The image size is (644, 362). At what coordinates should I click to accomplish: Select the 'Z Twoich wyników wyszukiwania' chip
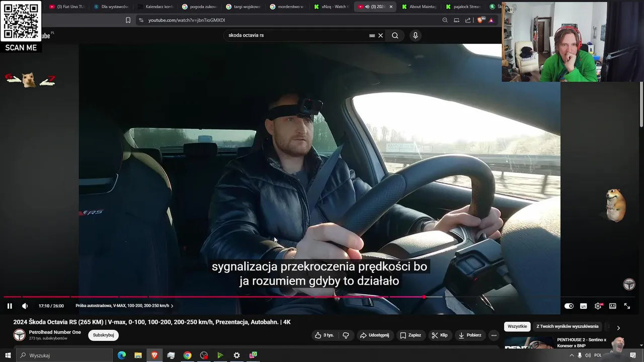568,326
